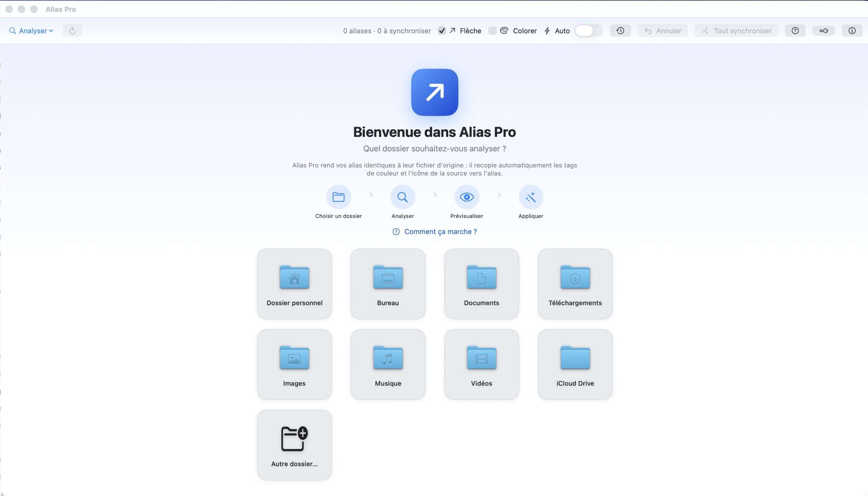Viewport: 868px width, 496px height.
Task: Click the Bienvenue dans Alias Pro heading
Action: [434, 132]
